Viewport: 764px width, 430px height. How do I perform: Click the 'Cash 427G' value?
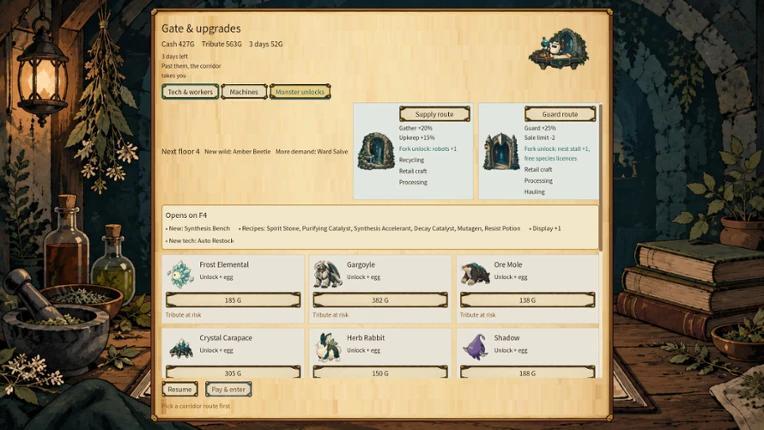178,44
